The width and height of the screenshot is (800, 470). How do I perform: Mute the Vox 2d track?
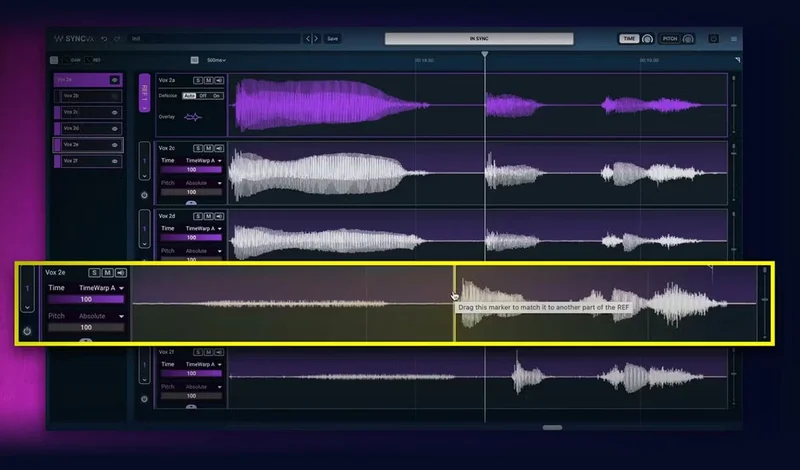tap(209, 216)
